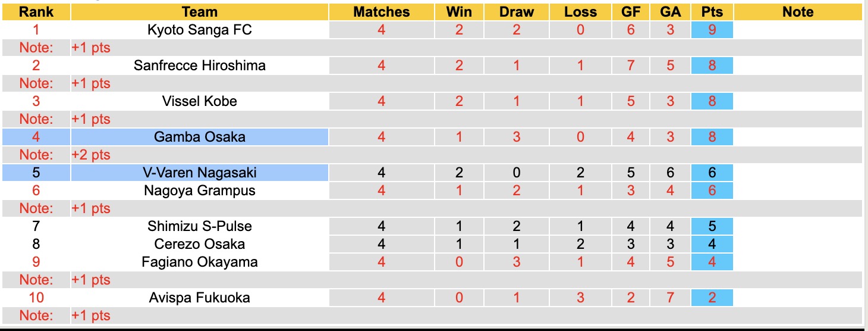Click the highlighted Gamba Osaka row
The image size is (868, 331).
point(199,137)
